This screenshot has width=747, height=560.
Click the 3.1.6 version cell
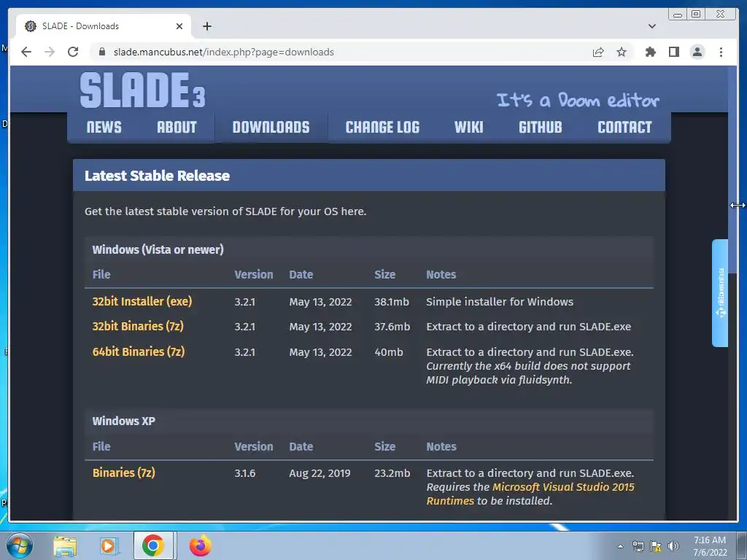(x=245, y=473)
